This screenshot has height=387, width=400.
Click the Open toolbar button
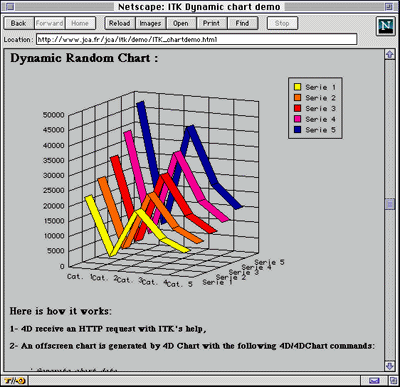(x=181, y=23)
